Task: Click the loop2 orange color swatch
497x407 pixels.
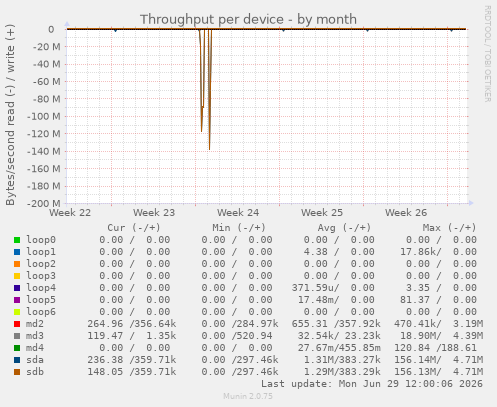Action: 17,264
